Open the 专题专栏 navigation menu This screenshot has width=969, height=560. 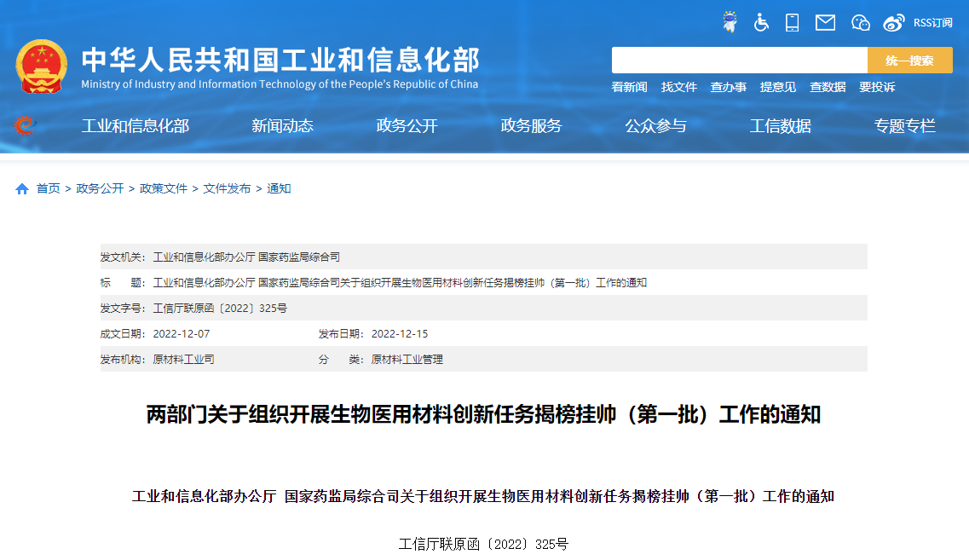[x=905, y=126]
